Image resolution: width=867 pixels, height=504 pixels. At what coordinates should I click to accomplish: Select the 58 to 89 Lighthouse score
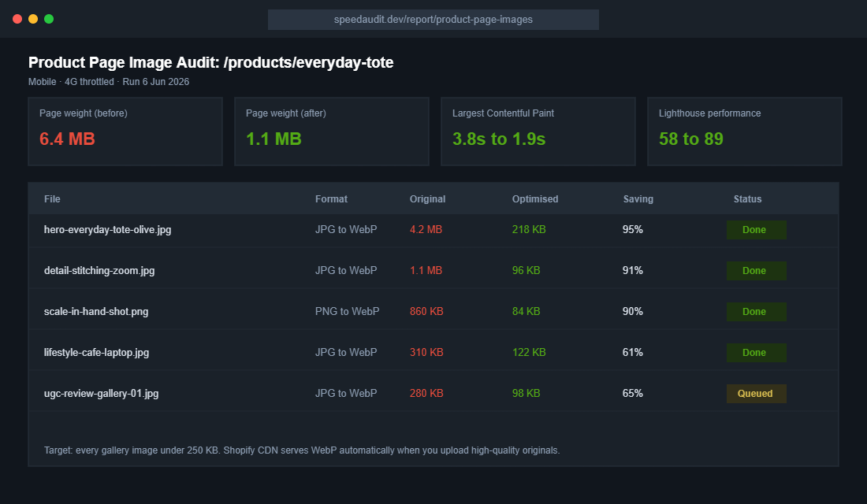tap(690, 139)
